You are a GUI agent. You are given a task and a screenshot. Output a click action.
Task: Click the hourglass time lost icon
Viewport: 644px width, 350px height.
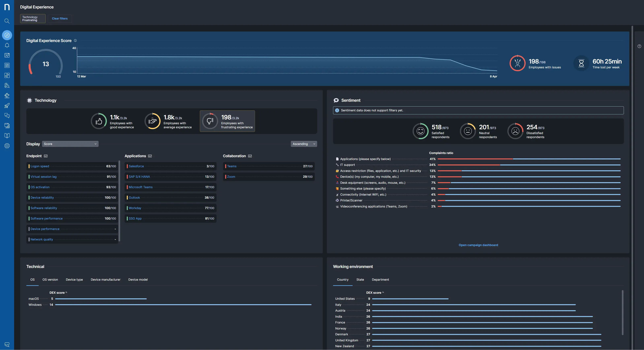coord(581,63)
